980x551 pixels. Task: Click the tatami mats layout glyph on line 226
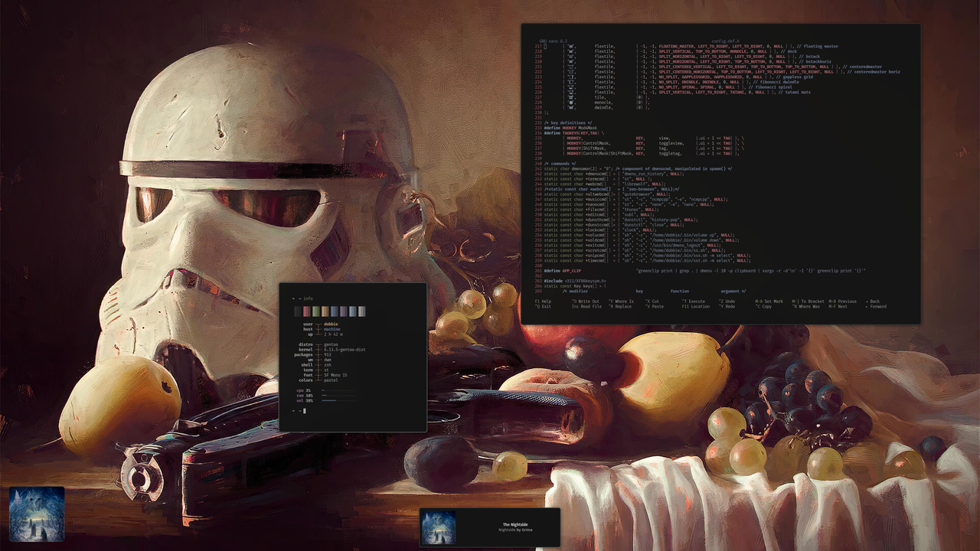[571, 92]
